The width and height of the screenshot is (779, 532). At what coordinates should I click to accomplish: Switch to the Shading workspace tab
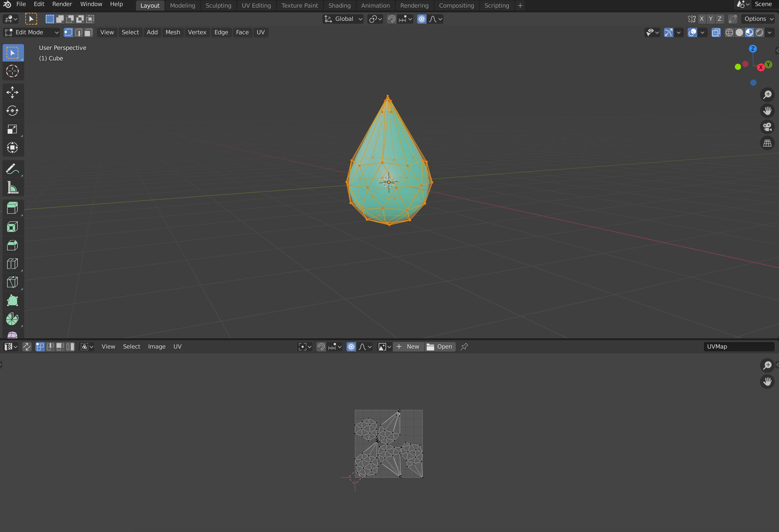[x=339, y=5]
